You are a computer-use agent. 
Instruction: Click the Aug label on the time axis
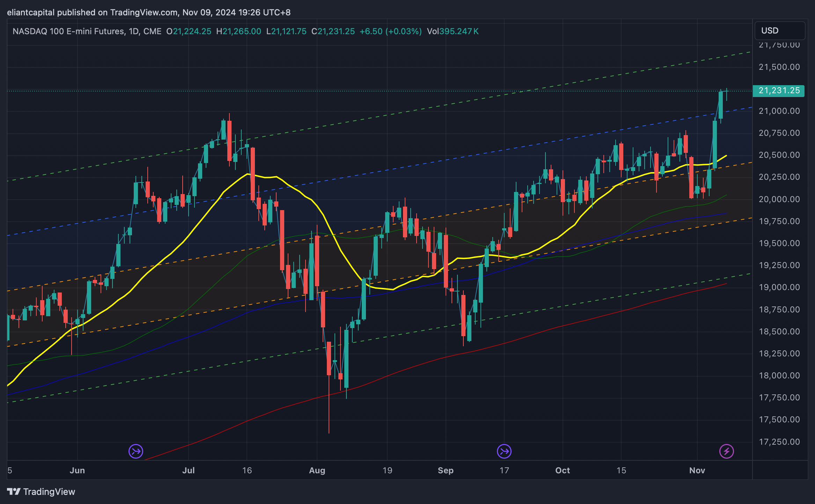point(317,470)
